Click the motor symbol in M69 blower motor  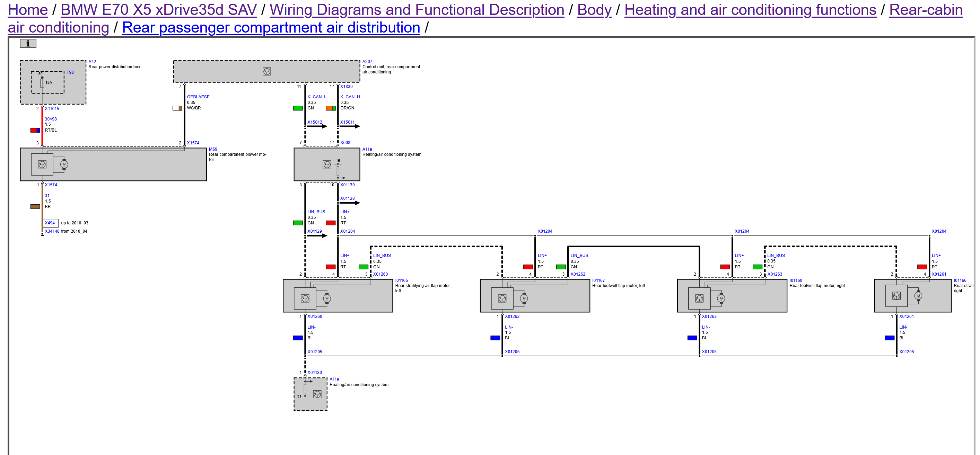(64, 164)
